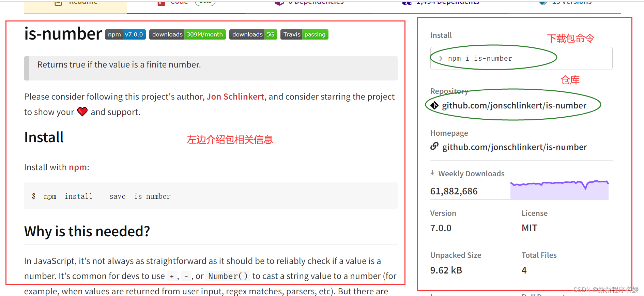Click the install command prompt chevron
This screenshot has width=644, height=296.
pos(441,59)
